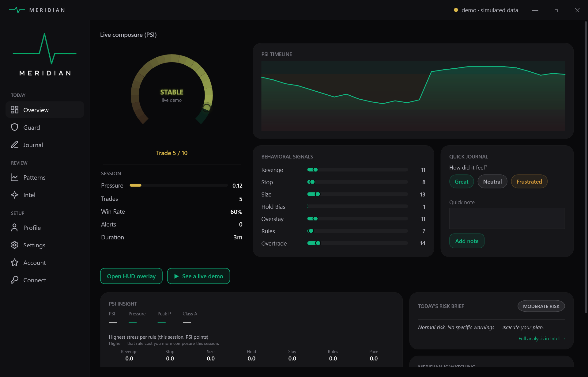Select the Pressure tab in PSI Insight
This screenshot has height=377, width=588.
tap(137, 314)
